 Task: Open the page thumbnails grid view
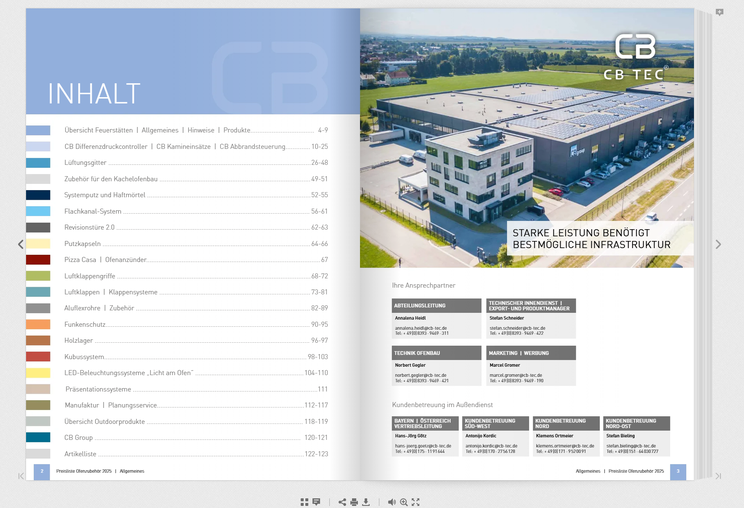[x=304, y=502]
